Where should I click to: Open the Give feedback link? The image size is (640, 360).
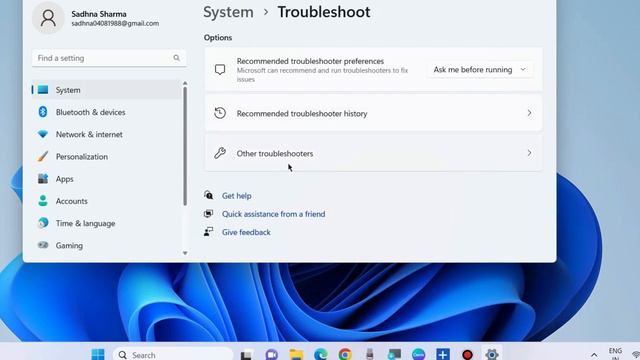pyautogui.click(x=246, y=232)
